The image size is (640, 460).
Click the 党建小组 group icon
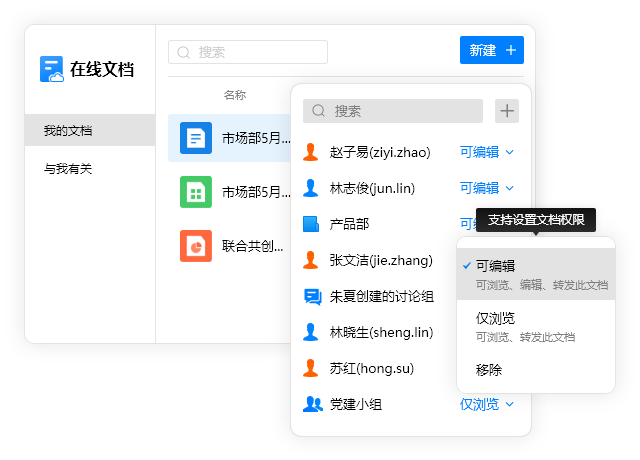(313, 404)
